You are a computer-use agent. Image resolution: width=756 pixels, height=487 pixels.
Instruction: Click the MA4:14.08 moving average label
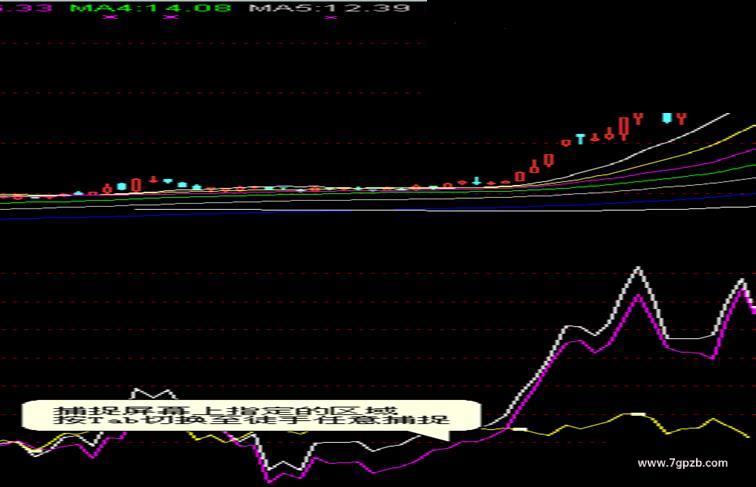(x=150, y=8)
